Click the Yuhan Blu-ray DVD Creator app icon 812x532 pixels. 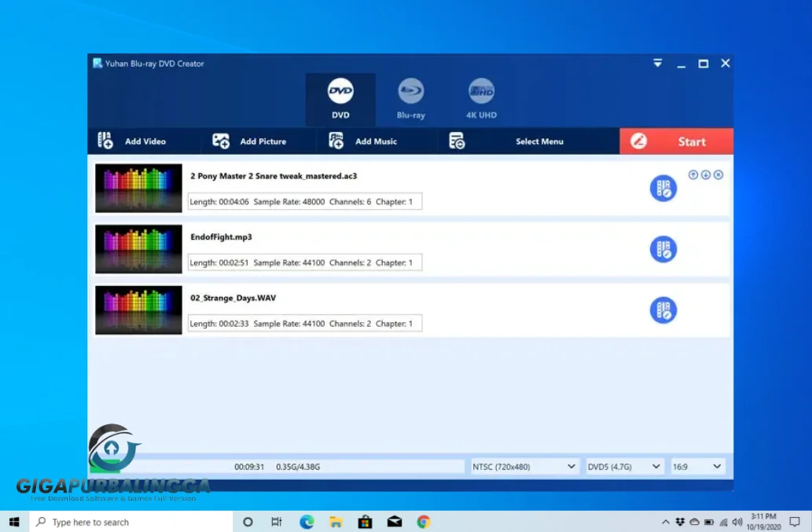[97, 63]
